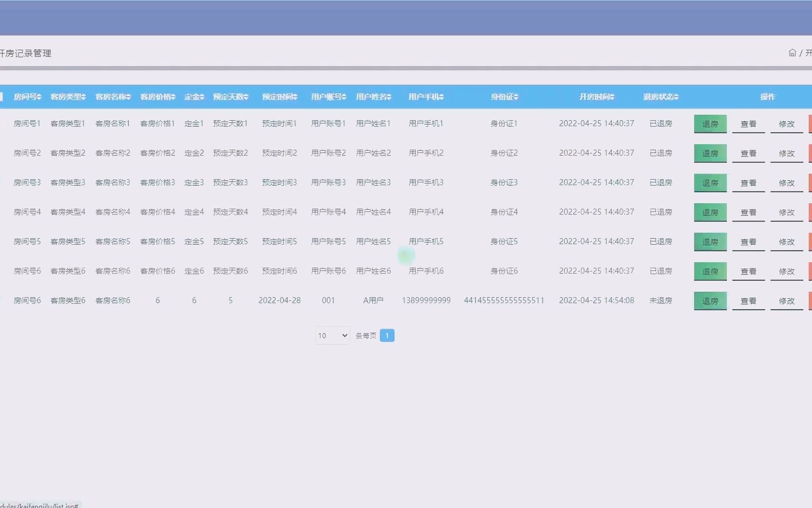This screenshot has width=812, height=508.
Task: Sort the table by 客房名称 column
Action: pyautogui.click(x=113, y=97)
